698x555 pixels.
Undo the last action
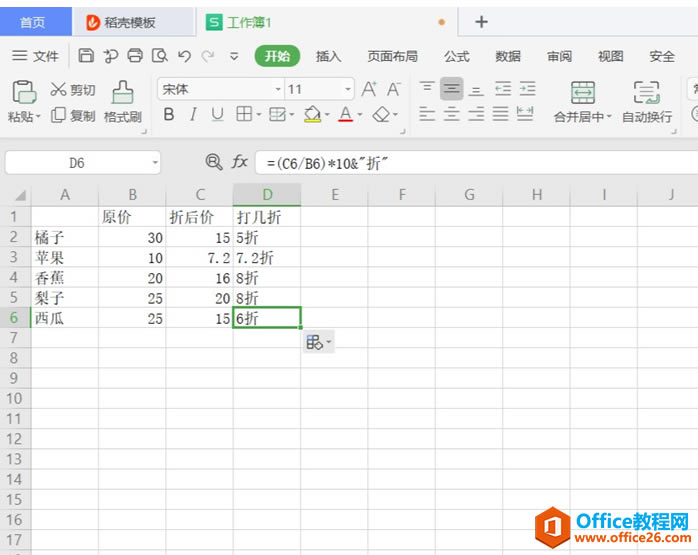pos(184,56)
